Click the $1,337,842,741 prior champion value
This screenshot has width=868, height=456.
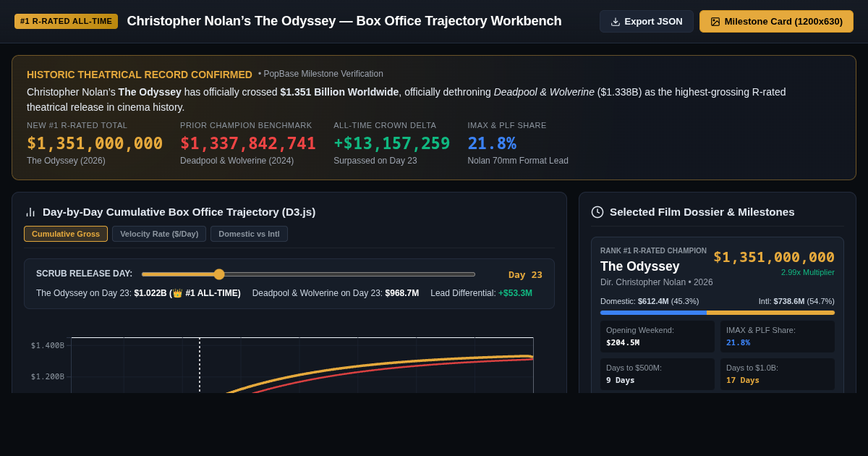click(x=248, y=143)
